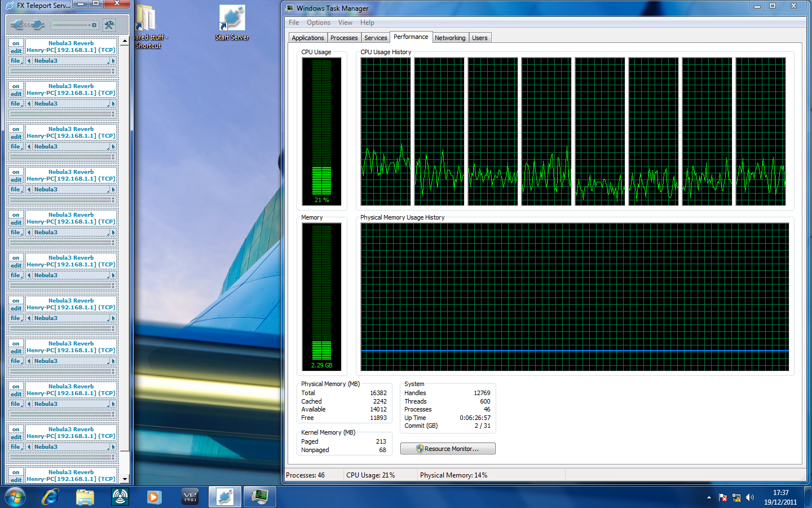The width and height of the screenshot is (812, 508).
Task: Switch to the Processes tab
Action: click(344, 38)
